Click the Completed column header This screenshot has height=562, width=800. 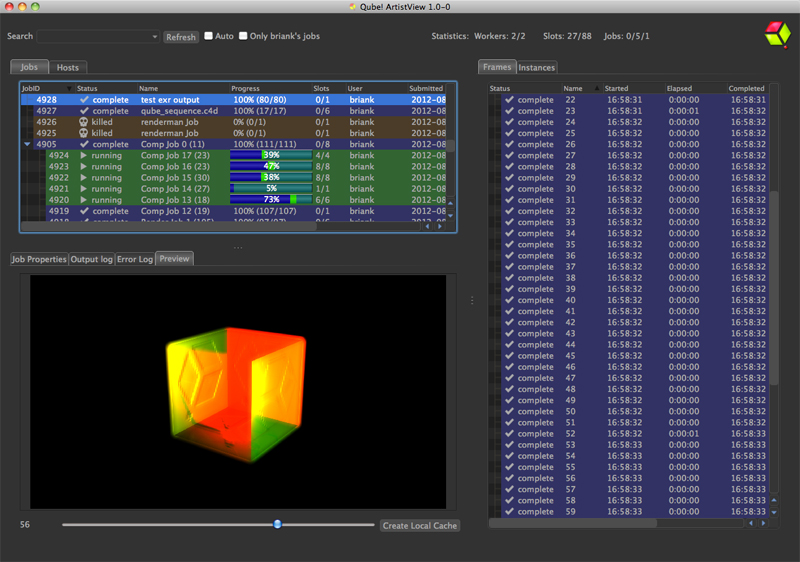[747, 88]
